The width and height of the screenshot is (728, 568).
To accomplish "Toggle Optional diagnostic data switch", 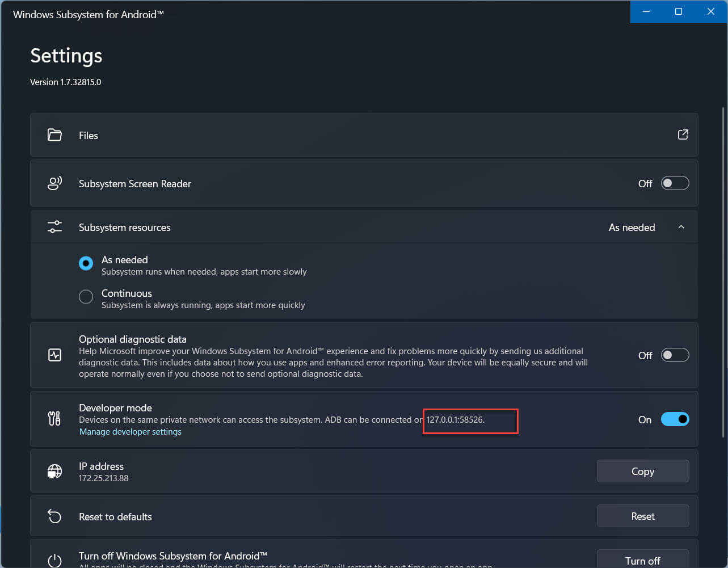I will click(675, 355).
